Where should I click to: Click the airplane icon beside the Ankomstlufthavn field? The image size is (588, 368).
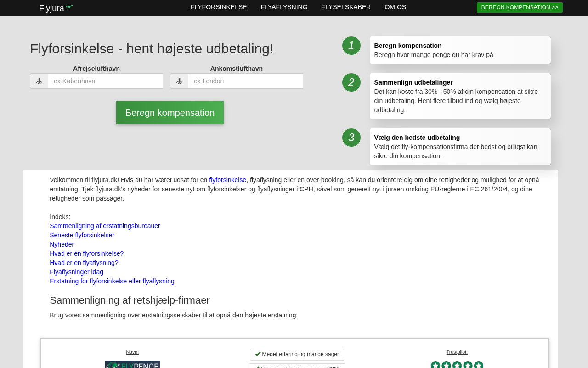(x=179, y=81)
